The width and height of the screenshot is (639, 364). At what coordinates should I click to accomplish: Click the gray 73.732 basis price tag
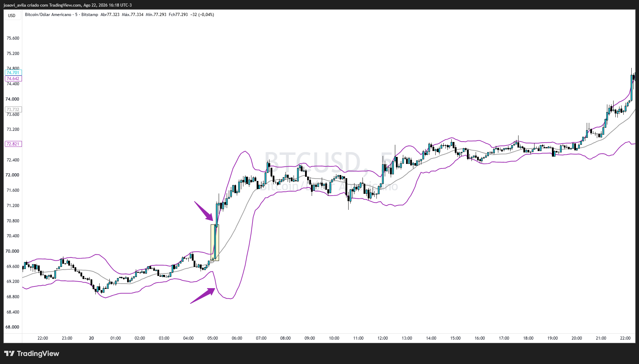coord(13,110)
